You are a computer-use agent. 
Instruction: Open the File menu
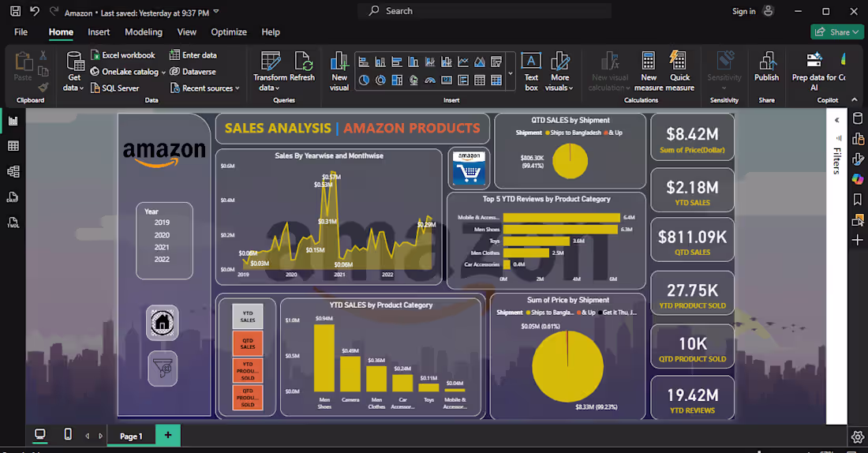coord(21,32)
